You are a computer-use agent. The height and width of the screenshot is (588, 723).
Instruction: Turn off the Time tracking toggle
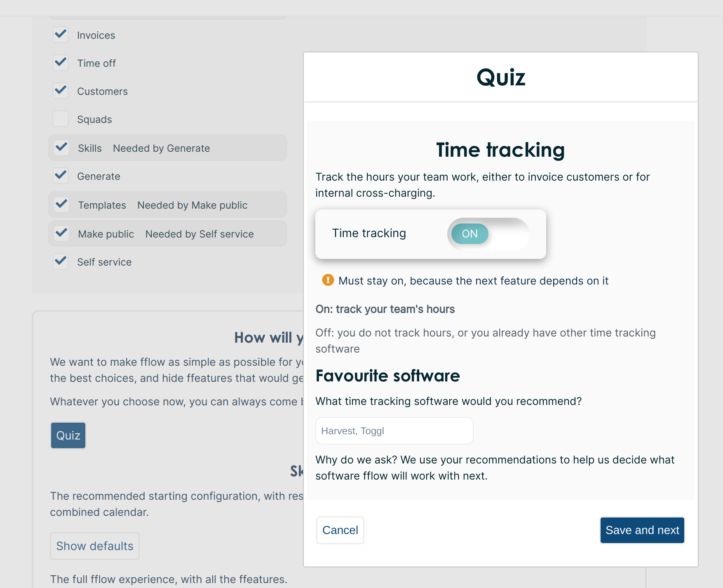(x=488, y=234)
